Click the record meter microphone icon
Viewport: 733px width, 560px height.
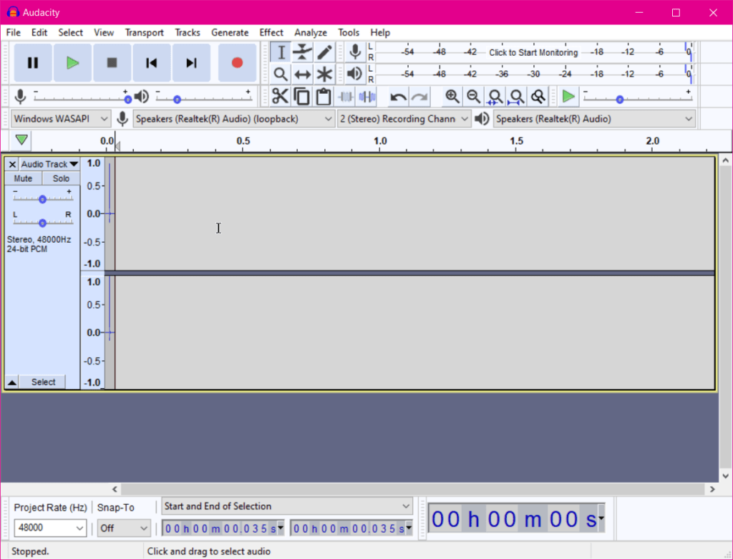tap(355, 52)
